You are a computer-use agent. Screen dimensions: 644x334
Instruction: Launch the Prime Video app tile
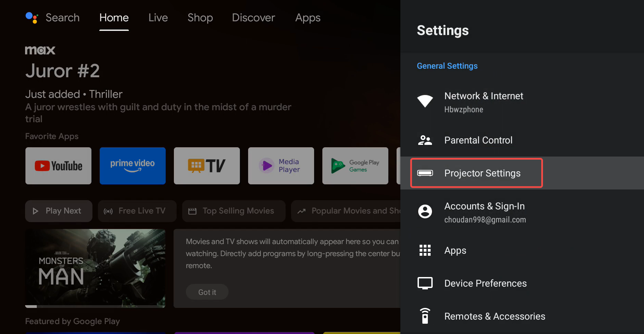tap(133, 166)
